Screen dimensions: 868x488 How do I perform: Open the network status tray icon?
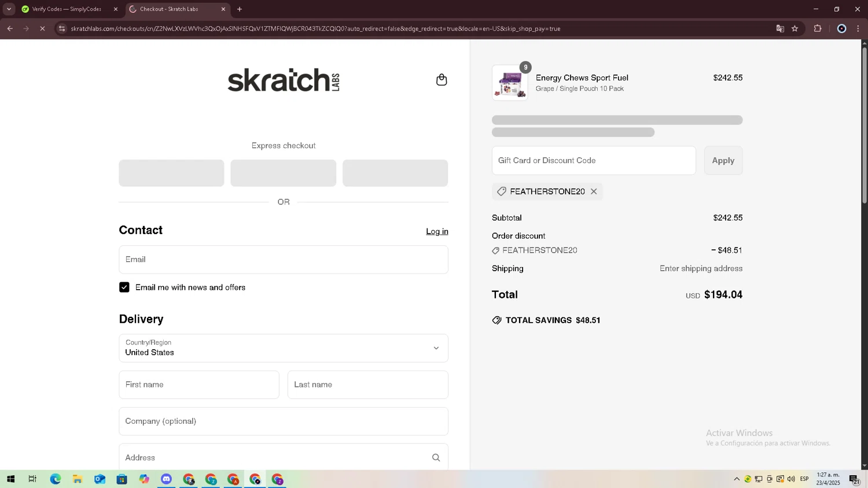tap(759, 479)
